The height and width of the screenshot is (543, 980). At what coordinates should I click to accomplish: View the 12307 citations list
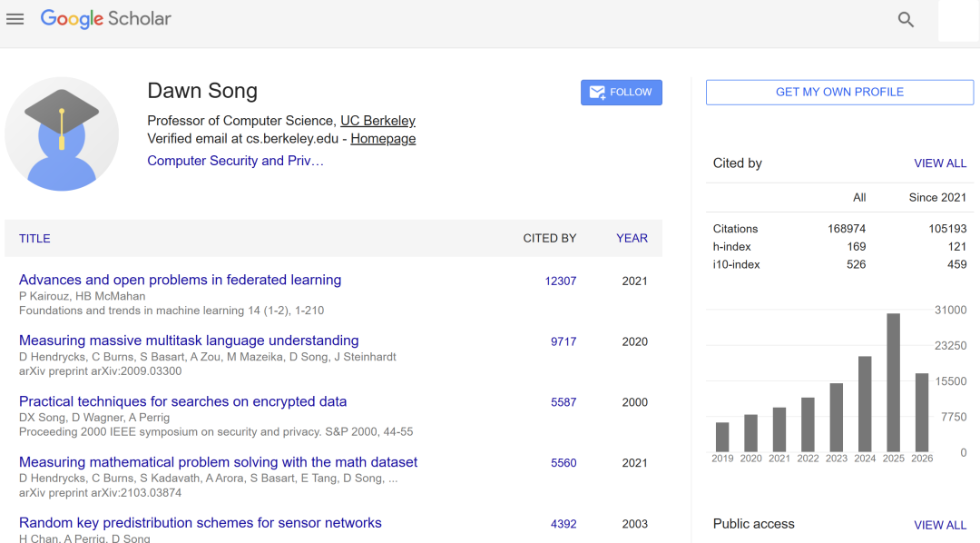point(561,281)
